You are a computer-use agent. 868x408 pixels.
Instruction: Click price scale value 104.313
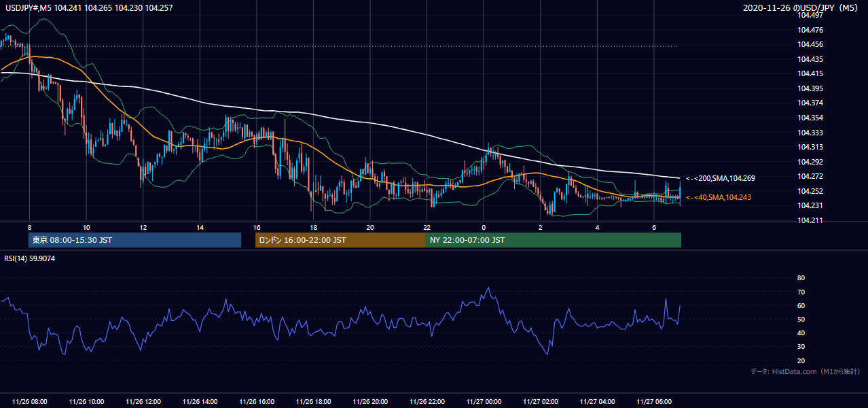pos(811,147)
